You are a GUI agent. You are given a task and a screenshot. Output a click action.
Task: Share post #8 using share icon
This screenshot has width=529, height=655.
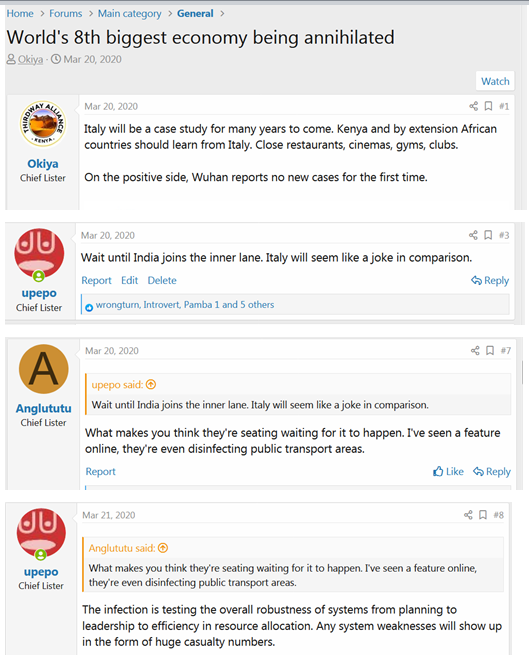(468, 515)
